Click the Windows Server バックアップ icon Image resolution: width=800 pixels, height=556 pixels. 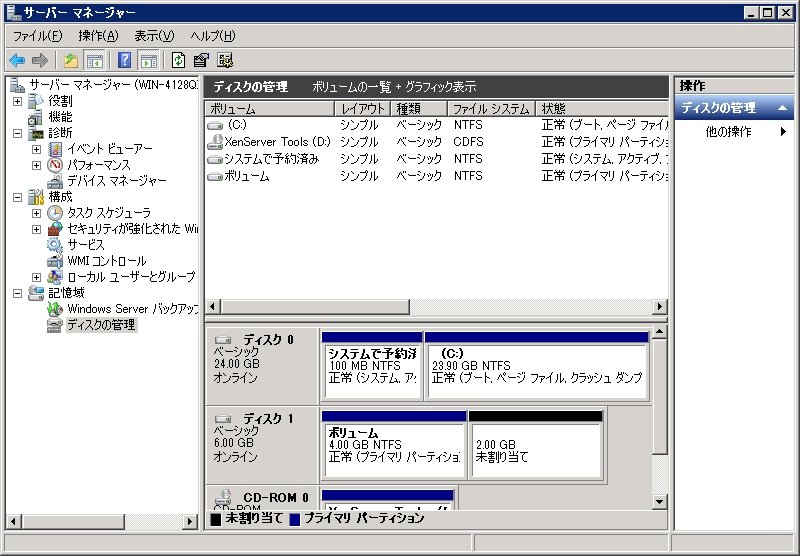coord(55,309)
